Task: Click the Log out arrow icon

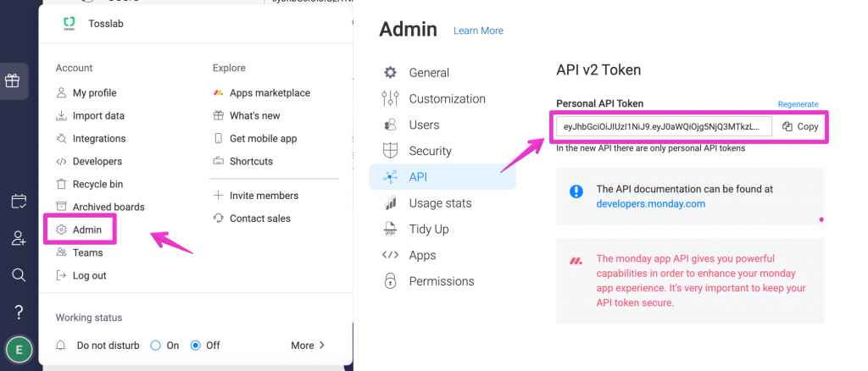Action: [61, 275]
